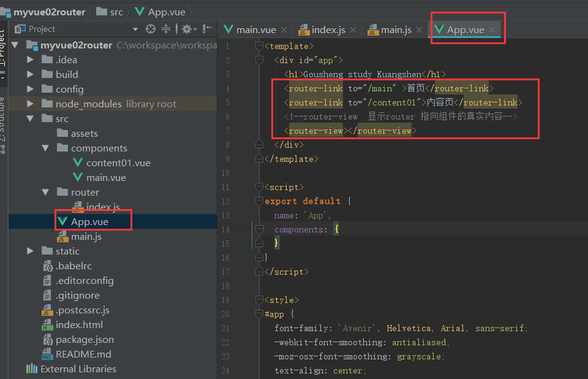
Task: Click the Vue icon beside content01.vue
Action: coord(78,163)
